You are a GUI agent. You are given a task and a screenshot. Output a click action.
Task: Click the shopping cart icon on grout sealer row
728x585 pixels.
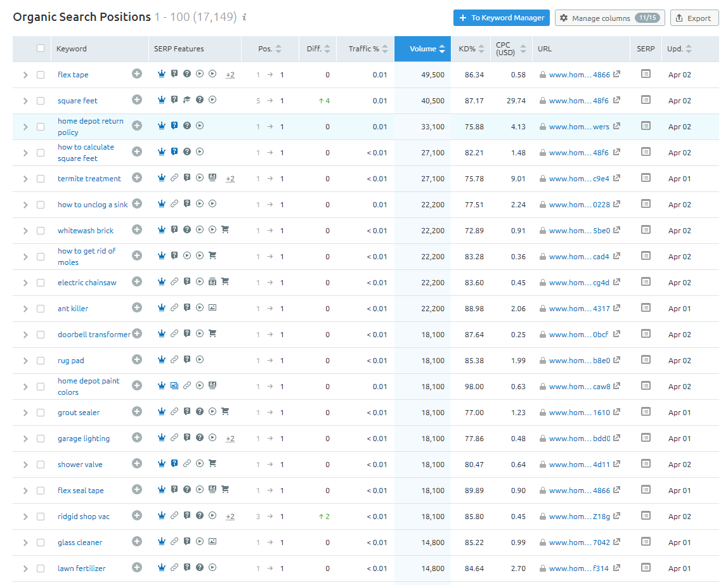pos(225,411)
